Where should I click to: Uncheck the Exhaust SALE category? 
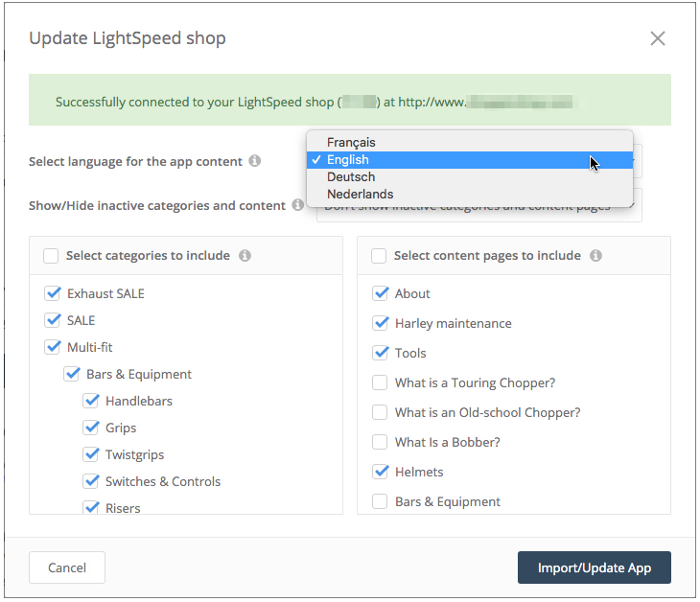point(53,293)
